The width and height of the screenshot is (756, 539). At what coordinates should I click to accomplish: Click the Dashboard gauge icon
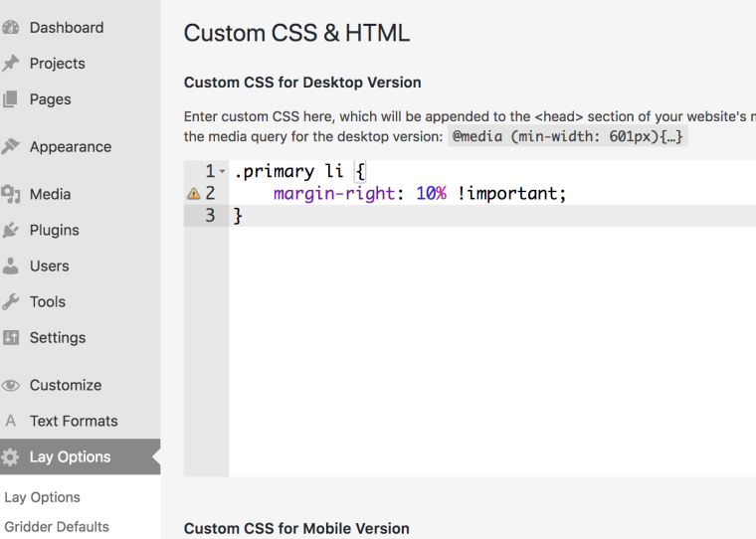point(10,28)
